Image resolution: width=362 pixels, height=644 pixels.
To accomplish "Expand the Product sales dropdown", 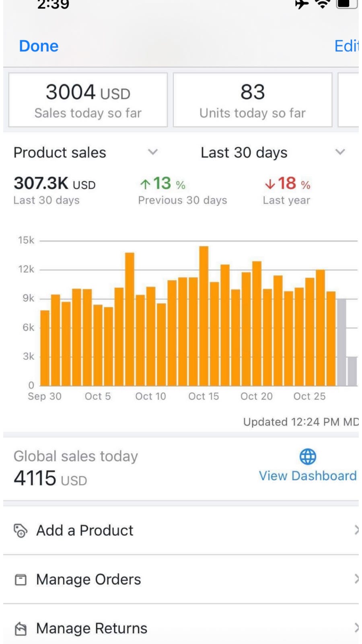I will (x=152, y=152).
